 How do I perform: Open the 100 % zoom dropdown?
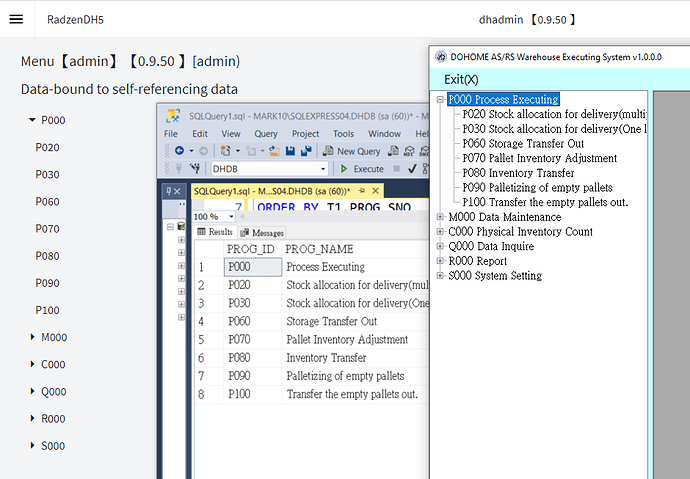(231, 217)
